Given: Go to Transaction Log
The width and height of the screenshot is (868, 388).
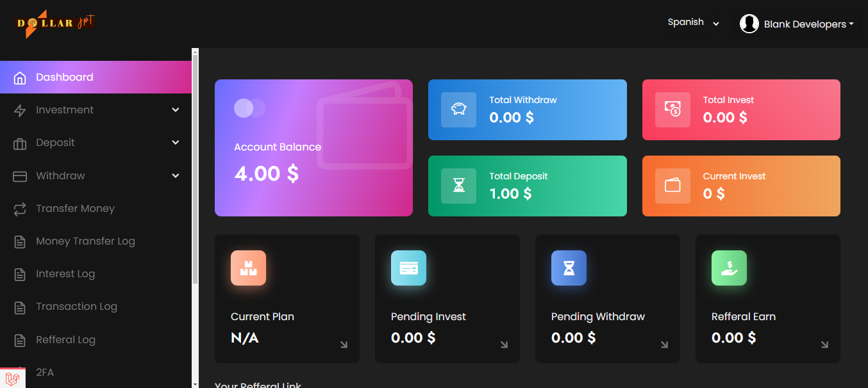Looking at the screenshot, I should pyautogui.click(x=76, y=307).
